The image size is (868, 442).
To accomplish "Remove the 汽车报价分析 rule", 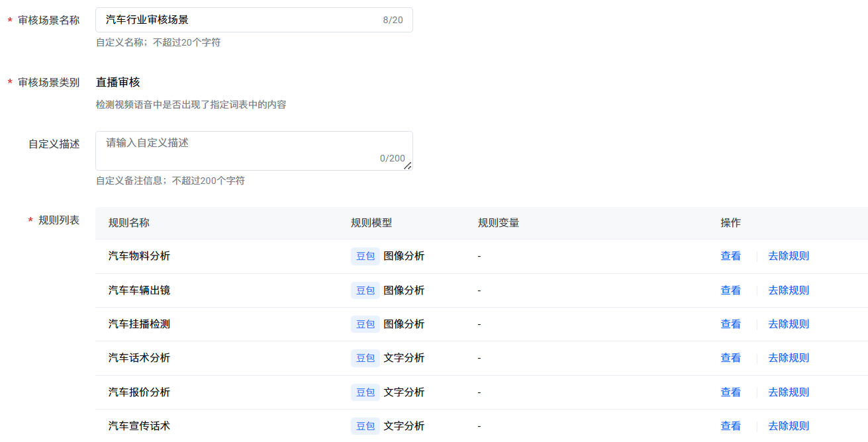I will coord(788,392).
